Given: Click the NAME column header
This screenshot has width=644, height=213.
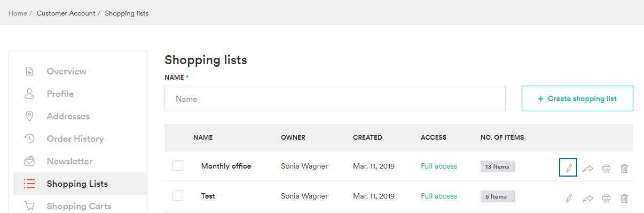Looking at the screenshot, I should [203, 138].
